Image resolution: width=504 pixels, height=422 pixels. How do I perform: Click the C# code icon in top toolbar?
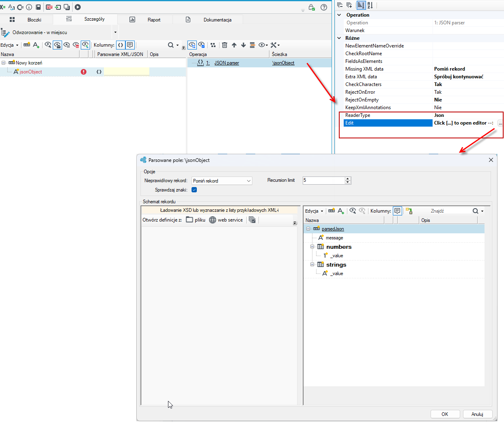[x=20, y=7]
